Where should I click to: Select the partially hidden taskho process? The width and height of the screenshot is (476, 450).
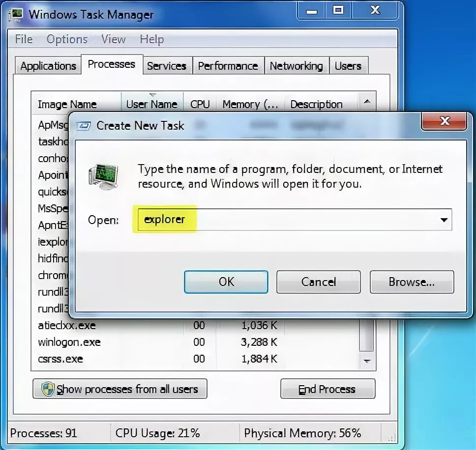click(x=53, y=141)
